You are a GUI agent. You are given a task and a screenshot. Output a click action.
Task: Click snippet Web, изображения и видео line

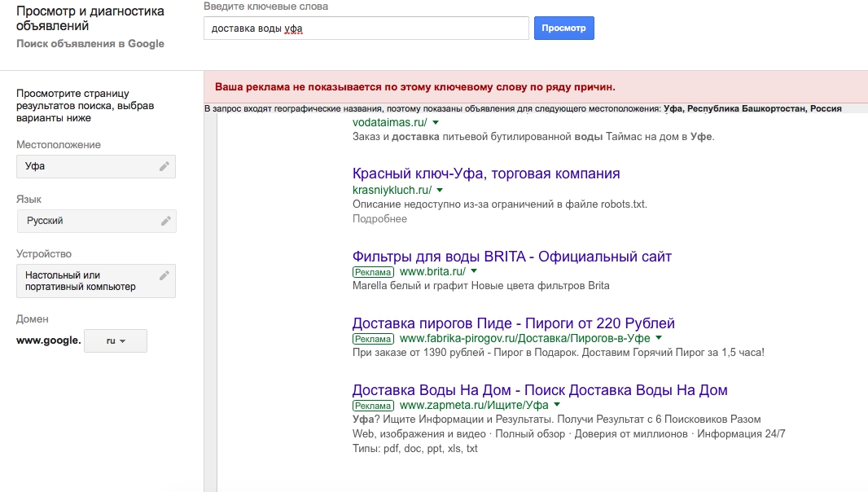[569, 434]
